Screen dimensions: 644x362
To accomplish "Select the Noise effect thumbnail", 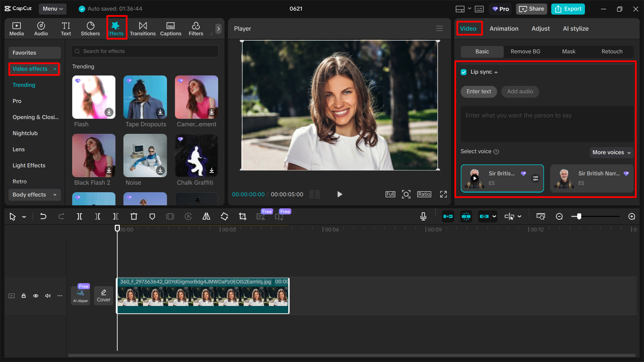I will pyautogui.click(x=145, y=155).
